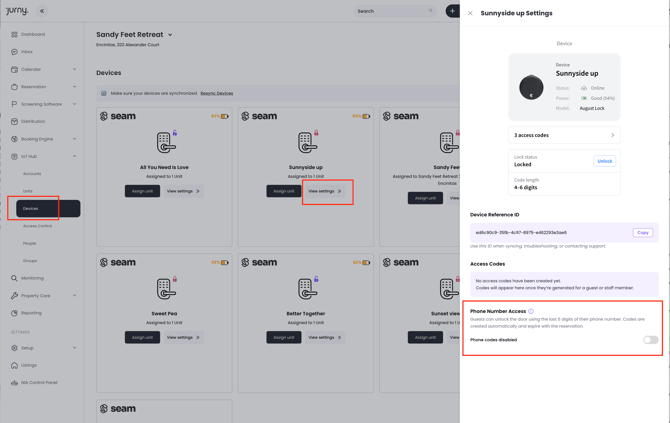Collapse the IoT Hub sidebar section
The image size is (670, 423).
coord(74,156)
